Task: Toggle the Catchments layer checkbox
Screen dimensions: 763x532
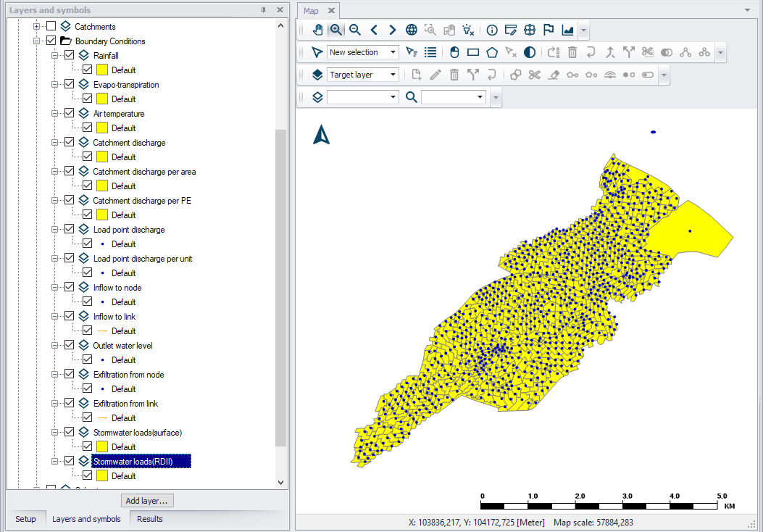Action: (51, 26)
